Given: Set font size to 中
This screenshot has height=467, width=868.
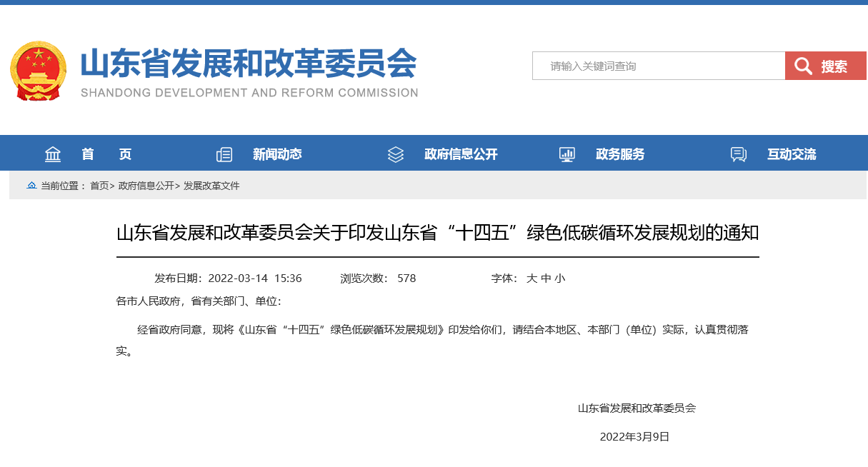Looking at the screenshot, I should [546, 278].
